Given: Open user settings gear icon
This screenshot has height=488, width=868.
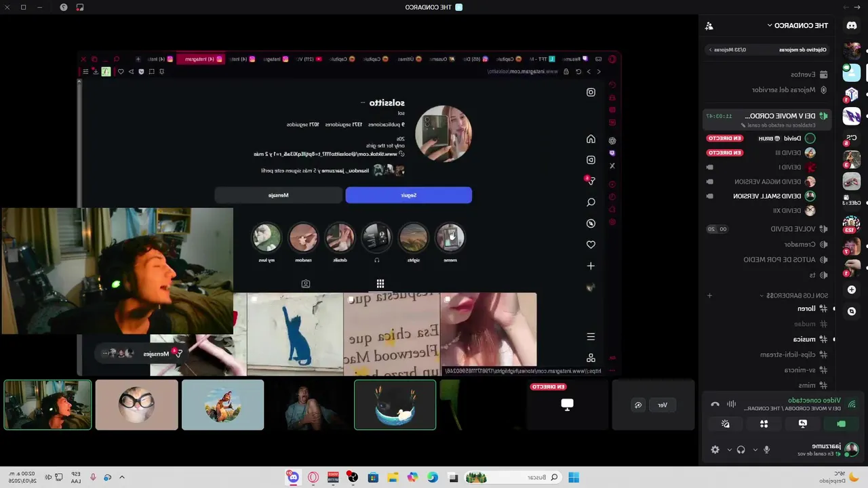Looking at the screenshot, I should pyautogui.click(x=715, y=449).
